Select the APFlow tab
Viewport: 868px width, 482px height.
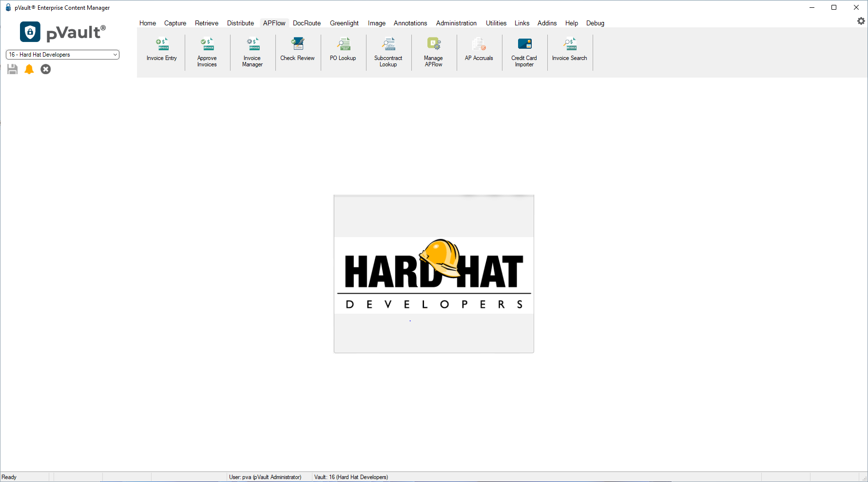[x=274, y=23]
